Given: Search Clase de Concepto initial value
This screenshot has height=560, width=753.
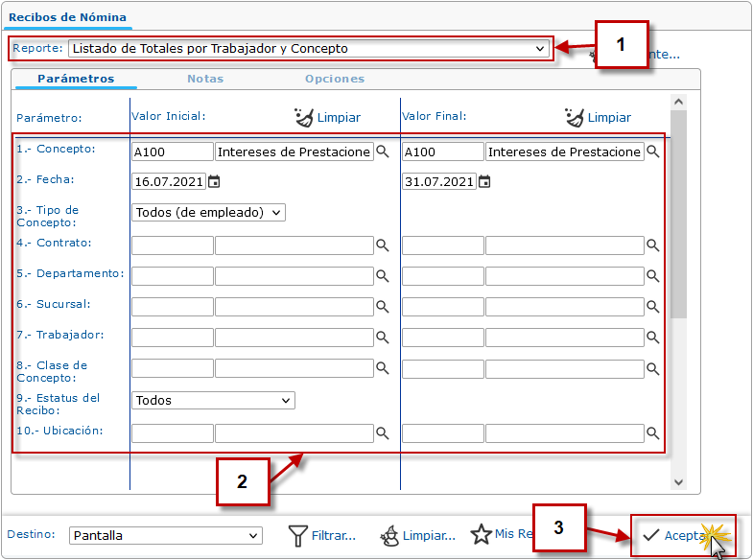Looking at the screenshot, I should [383, 368].
